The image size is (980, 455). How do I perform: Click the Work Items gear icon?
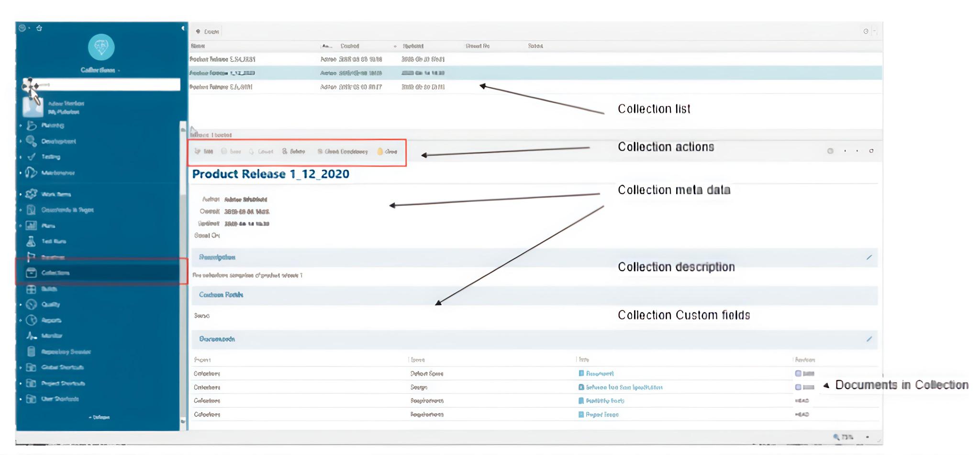[x=31, y=194]
